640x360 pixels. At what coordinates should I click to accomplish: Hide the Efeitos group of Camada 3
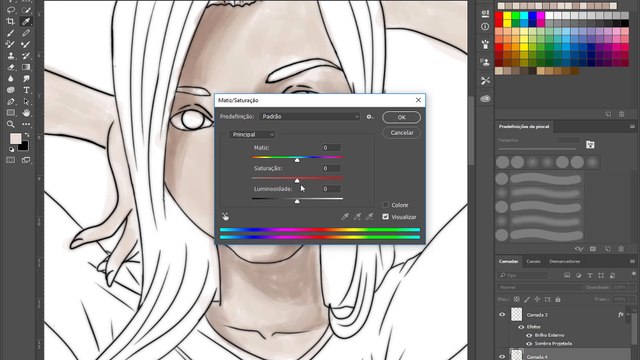coord(521,327)
